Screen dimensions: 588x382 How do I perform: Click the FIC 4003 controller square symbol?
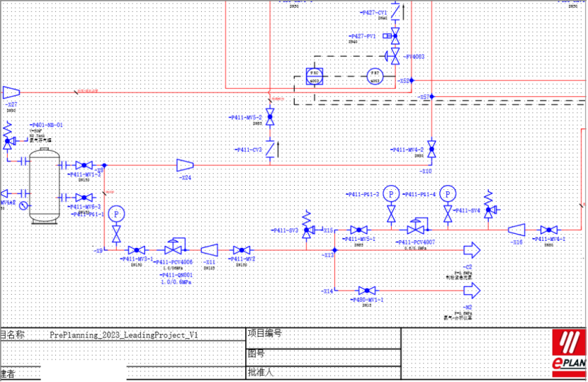tap(315, 77)
